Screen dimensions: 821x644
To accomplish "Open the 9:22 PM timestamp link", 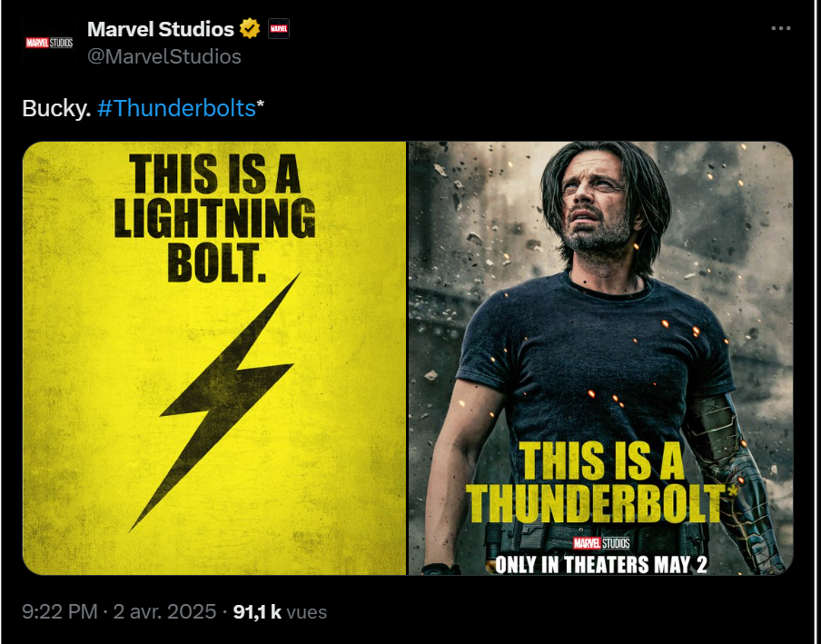I will tap(60, 611).
